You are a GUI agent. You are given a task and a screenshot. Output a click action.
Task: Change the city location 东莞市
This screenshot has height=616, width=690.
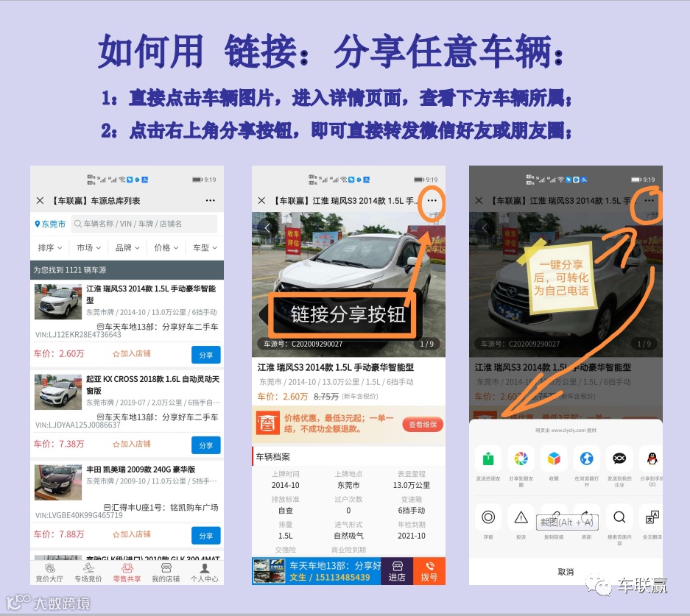click(x=50, y=224)
